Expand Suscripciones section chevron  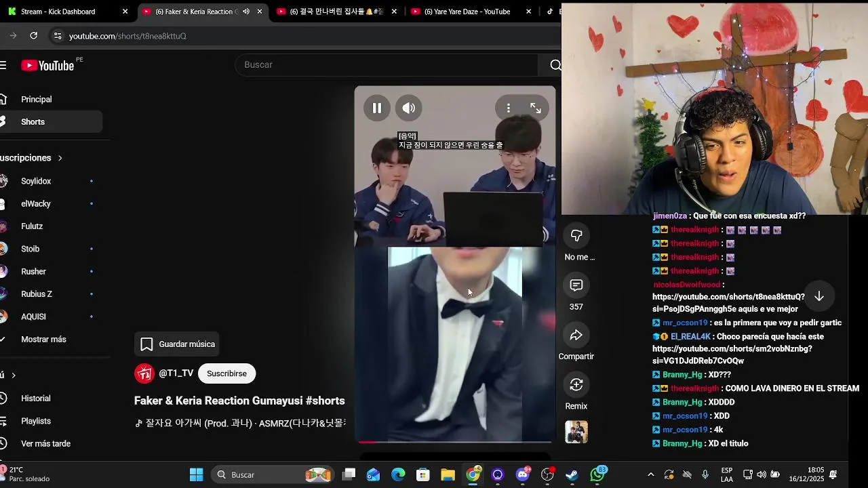coord(60,158)
